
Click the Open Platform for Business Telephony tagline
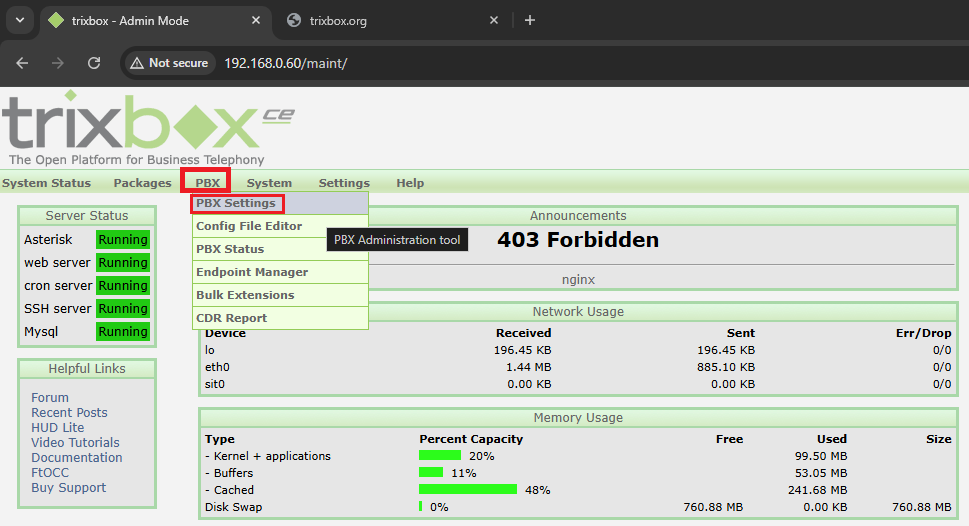[x=137, y=159]
